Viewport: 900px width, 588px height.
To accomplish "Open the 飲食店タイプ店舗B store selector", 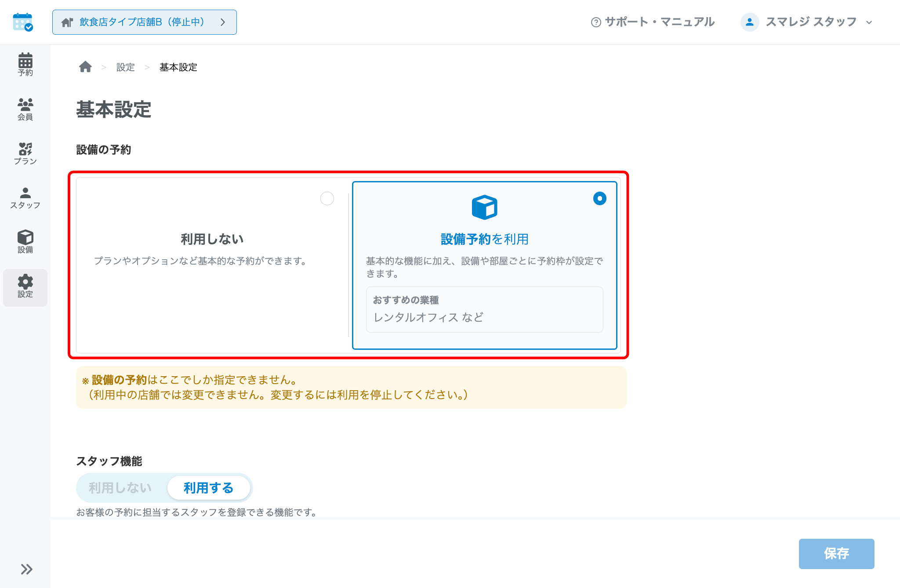I will point(144,22).
